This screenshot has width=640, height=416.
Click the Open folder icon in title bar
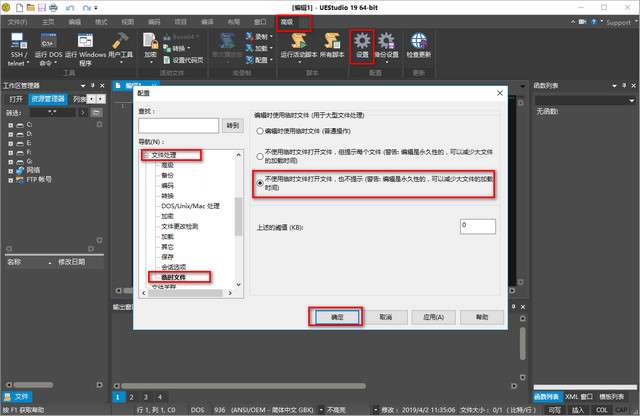tap(30, 7)
